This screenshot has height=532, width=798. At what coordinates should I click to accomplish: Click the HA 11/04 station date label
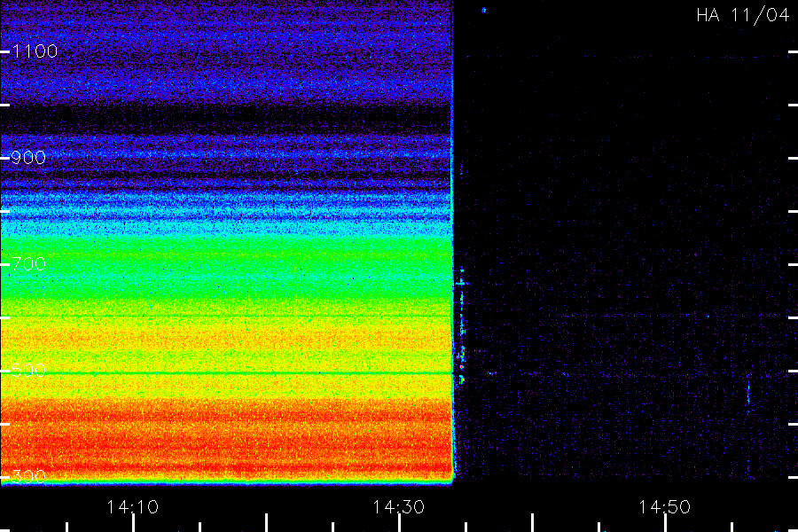(743, 15)
